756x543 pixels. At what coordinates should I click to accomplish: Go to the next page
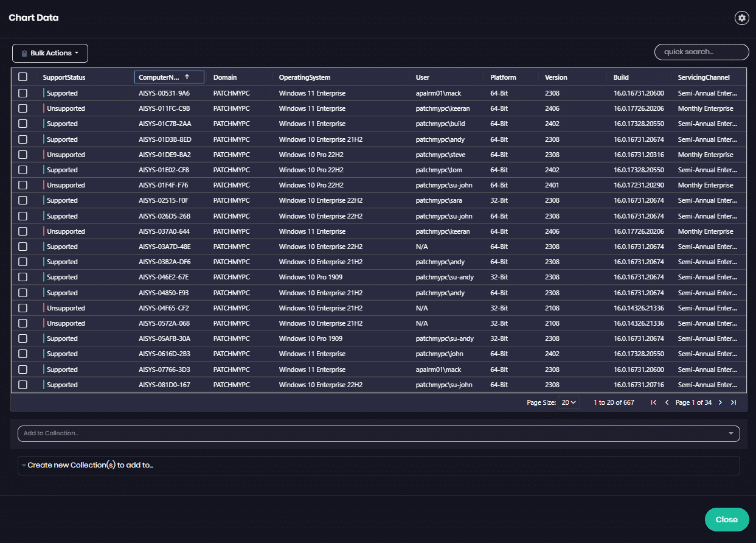pos(720,402)
